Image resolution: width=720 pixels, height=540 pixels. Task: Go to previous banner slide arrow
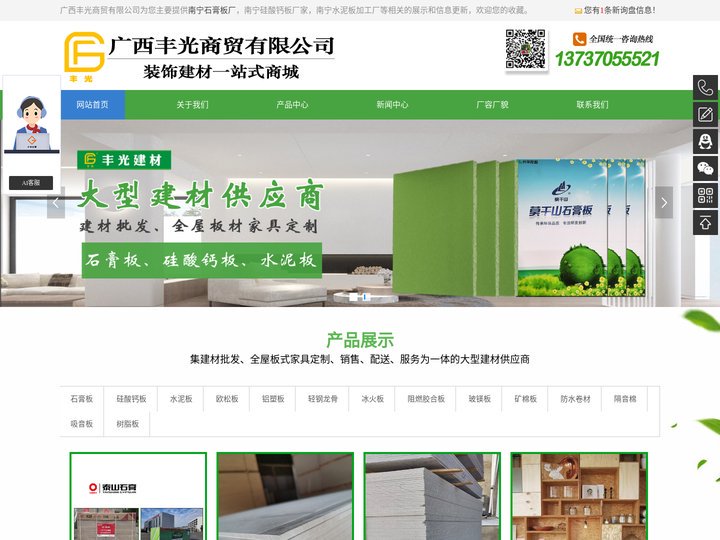pyautogui.click(x=56, y=202)
